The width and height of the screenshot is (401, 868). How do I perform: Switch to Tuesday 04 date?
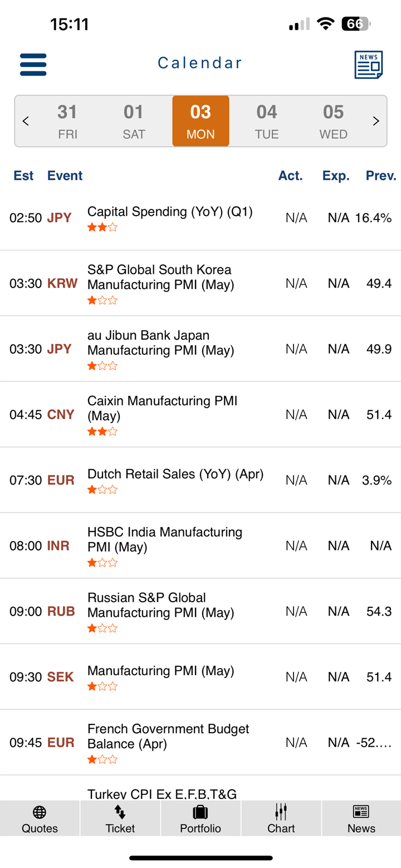point(267,121)
